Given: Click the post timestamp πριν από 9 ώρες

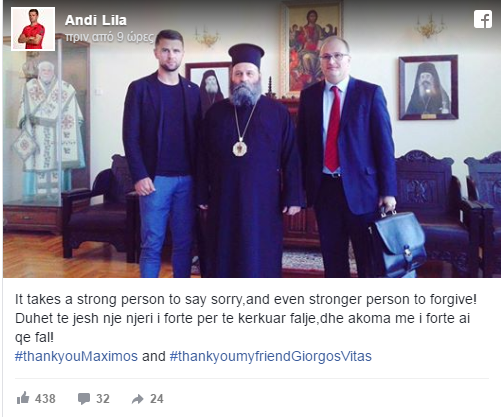Looking at the screenshot, I should click(110, 37).
